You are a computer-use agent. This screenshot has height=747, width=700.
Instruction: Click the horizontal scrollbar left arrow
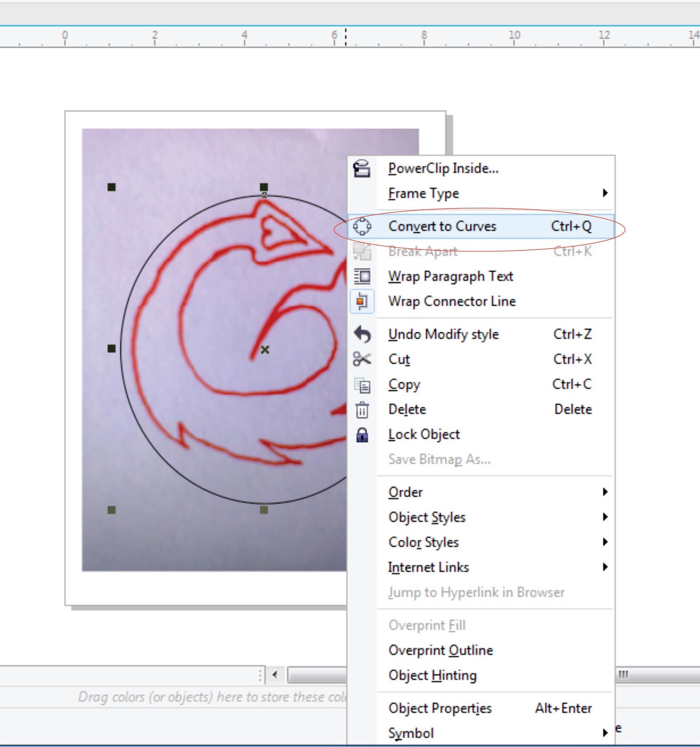pyautogui.click(x=275, y=675)
